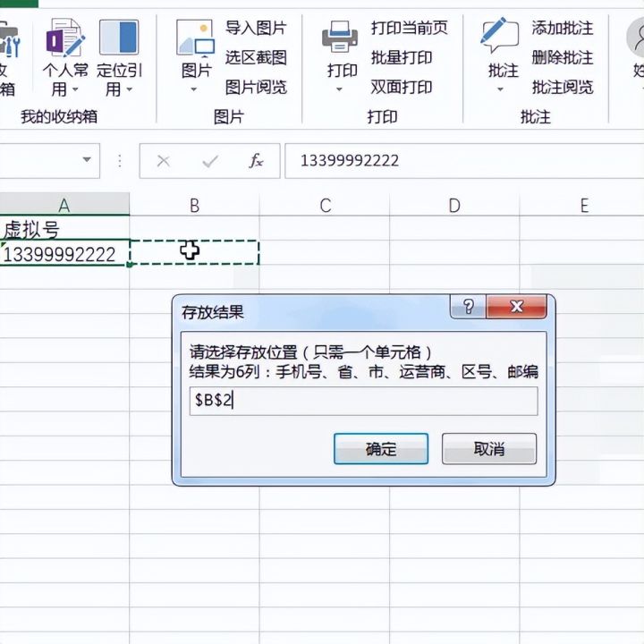Click 批注阅览 command

coord(563,87)
